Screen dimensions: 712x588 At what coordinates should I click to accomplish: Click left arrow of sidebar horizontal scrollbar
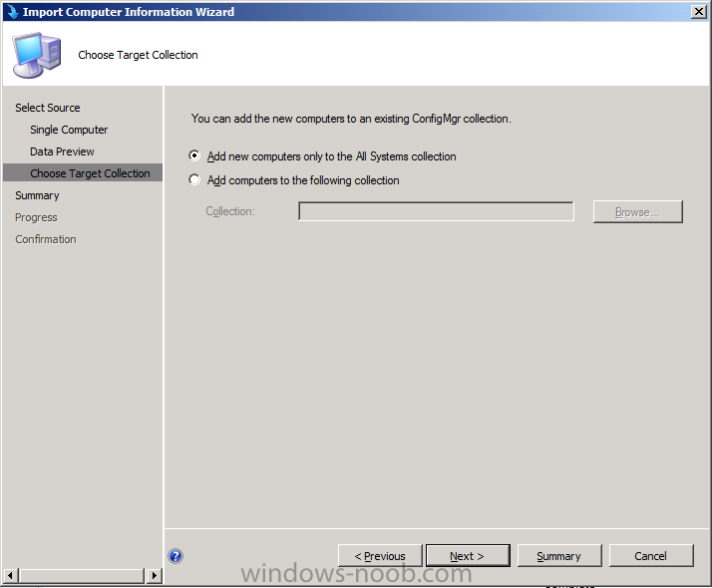(10, 575)
